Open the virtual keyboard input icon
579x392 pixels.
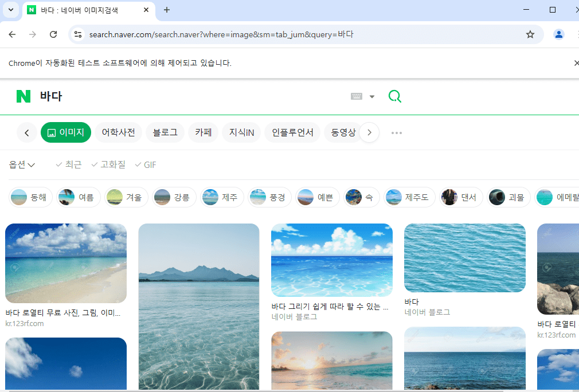[x=357, y=96]
